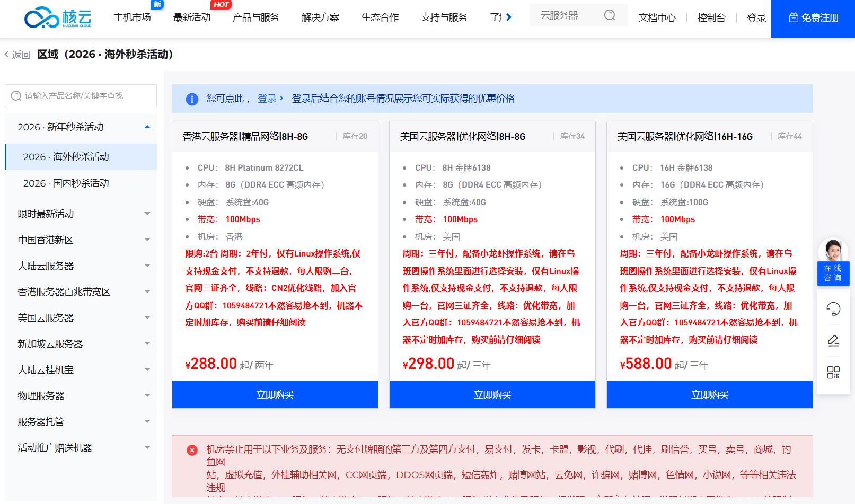Open the 文档中心 link
Image resolution: width=855 pixels, height=504 pixels.
point(657,18)
